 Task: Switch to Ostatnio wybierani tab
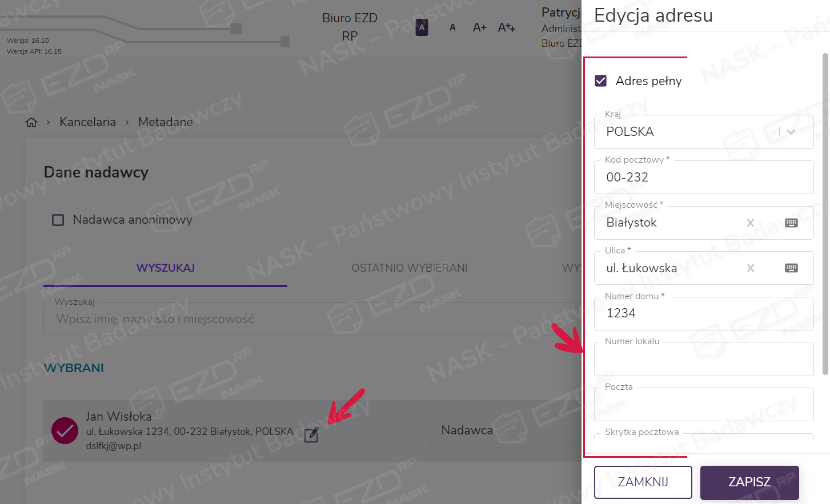pos(409,268)
